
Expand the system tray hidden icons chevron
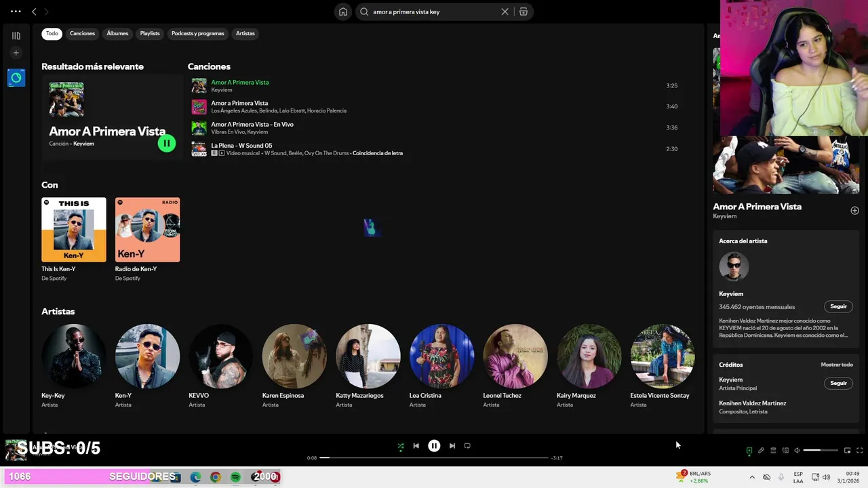click(751, 477)
